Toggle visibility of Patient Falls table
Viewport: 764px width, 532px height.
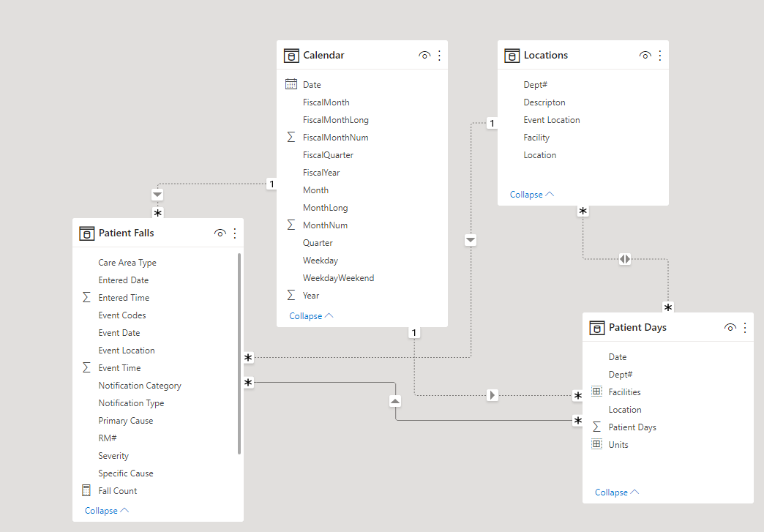pos(220,233)
